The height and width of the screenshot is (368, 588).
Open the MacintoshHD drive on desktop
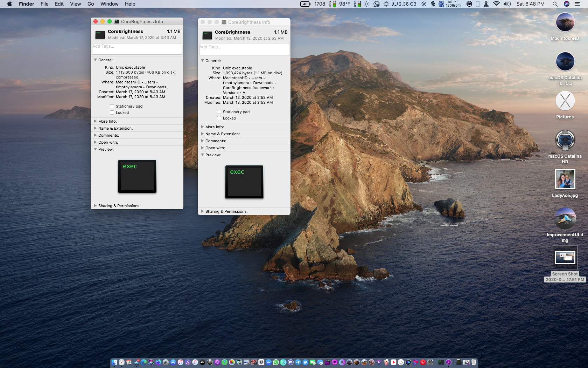click(565, 23)
